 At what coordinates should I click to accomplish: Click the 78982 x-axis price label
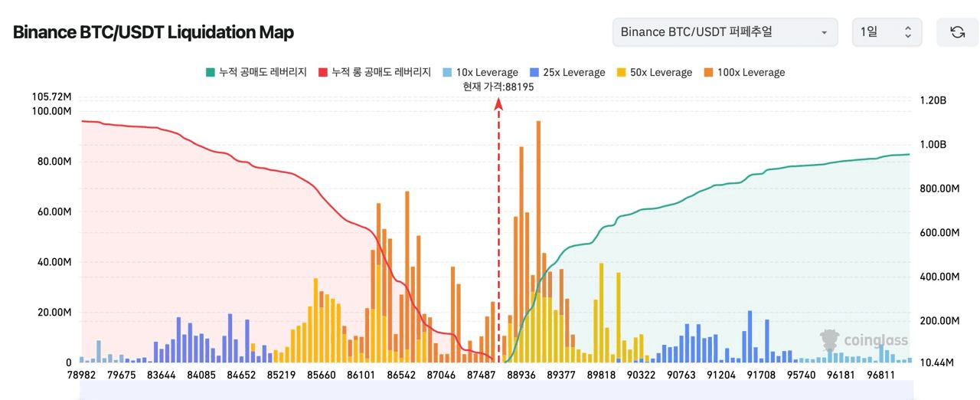click(x=80, y=375)
